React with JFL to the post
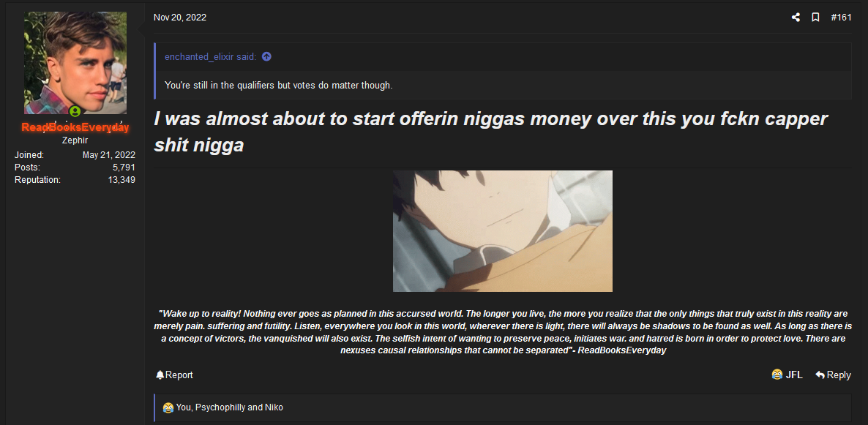The height and width of the screenshot is (425, 868). [787, 375]
